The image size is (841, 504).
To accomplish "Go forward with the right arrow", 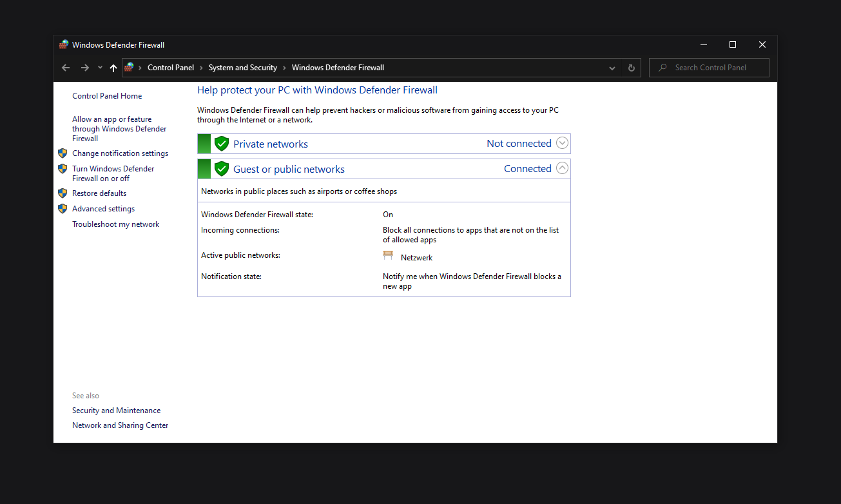I will coord(85,68).
